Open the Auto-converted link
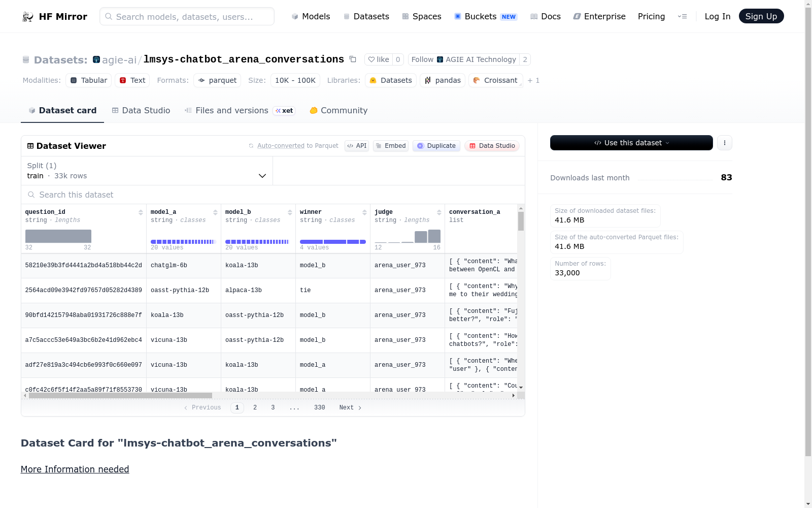Image resolution: width=812 pixels, height=508 pixels. (x=281, y=146)
